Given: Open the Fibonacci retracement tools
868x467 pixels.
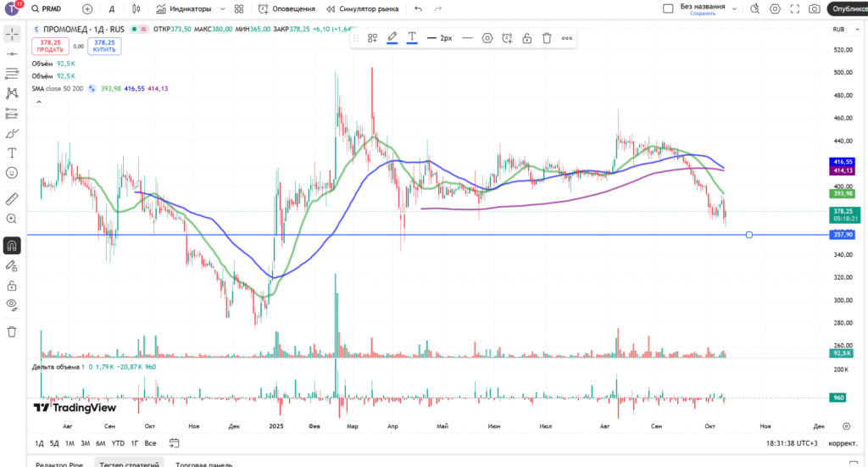Looking at the screenshot, I should 12,74.
